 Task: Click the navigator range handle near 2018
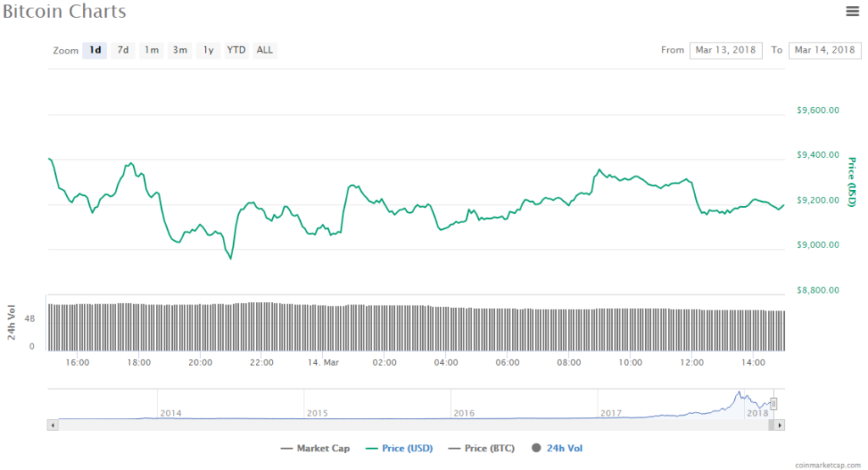(773, 404)
